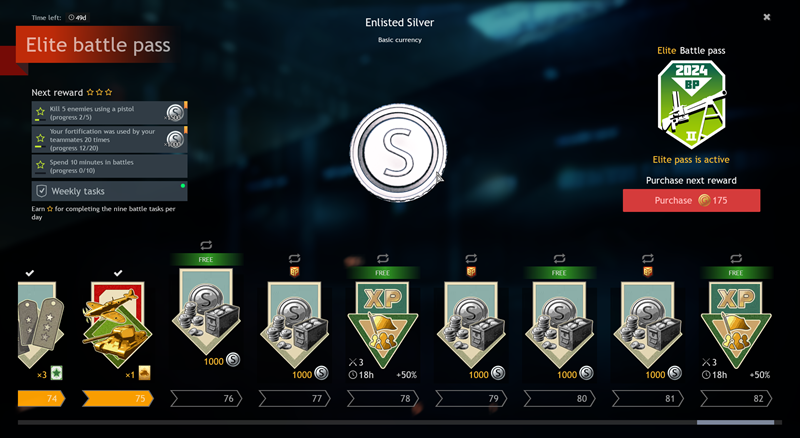Select the level 82 XP booster reward
This screenshot has width=800, height=438.
736,325
